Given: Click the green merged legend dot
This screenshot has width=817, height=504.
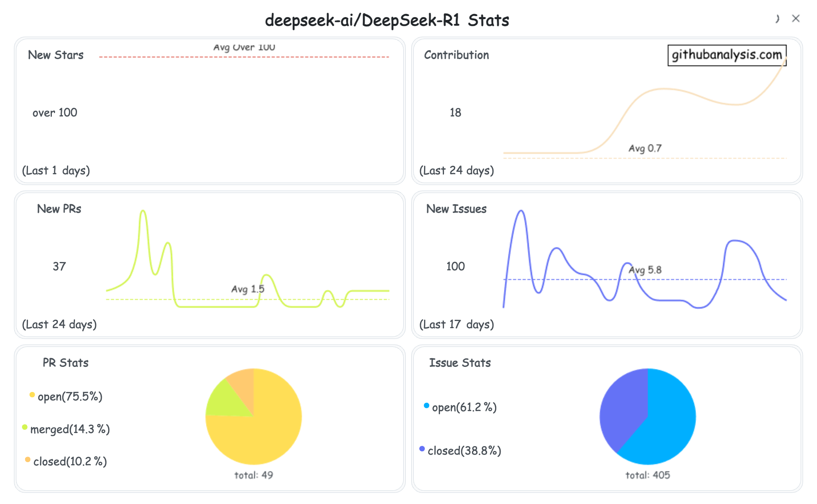Looking at the screenshot, I should (25, 427).
